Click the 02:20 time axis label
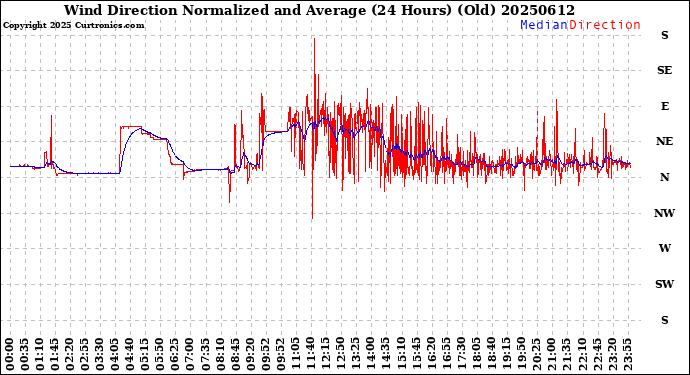Image resolution: width=690 pixels, height=375 pixels. click(x=70, y=354)
